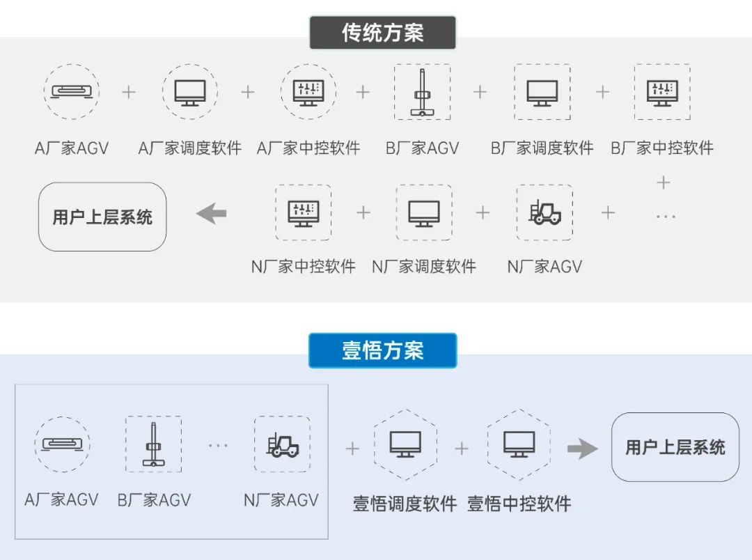
Task: Click the A厂家AGV label in 壹悟方案
Action: (61, 500)
